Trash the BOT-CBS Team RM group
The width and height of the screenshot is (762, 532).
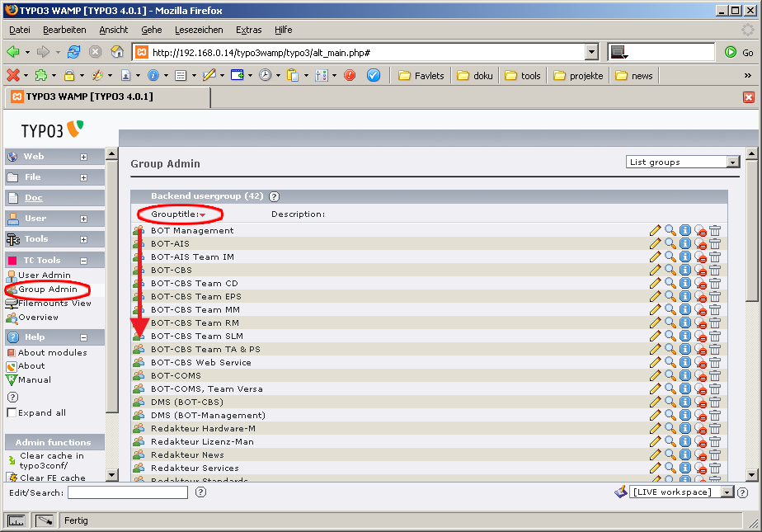click(x=715, y=322)
